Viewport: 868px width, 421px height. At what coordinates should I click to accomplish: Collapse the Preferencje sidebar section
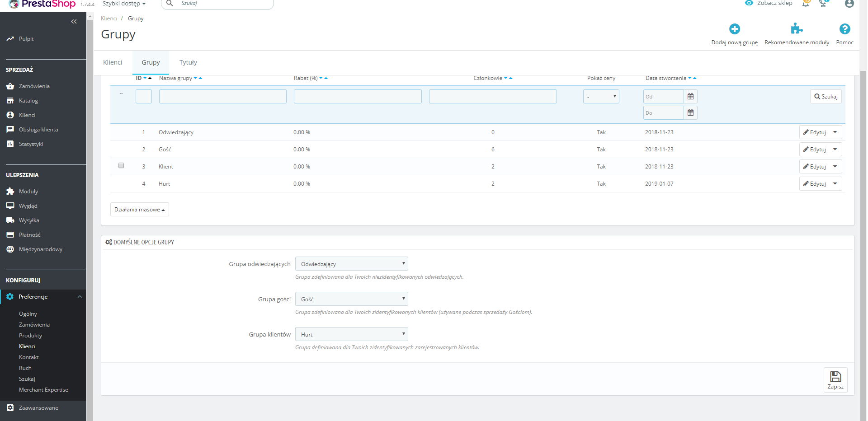pyautogui.click(x=80, y=297)
